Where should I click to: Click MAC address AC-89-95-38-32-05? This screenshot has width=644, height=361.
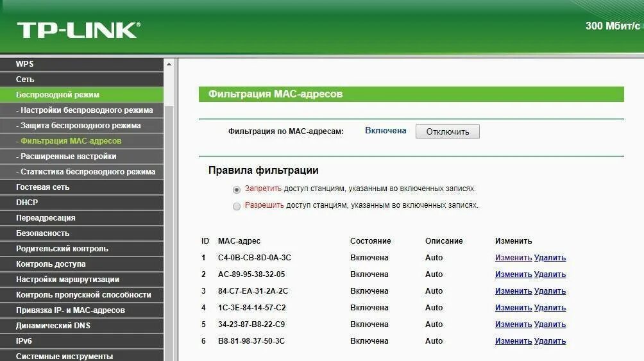click(251, 274)
